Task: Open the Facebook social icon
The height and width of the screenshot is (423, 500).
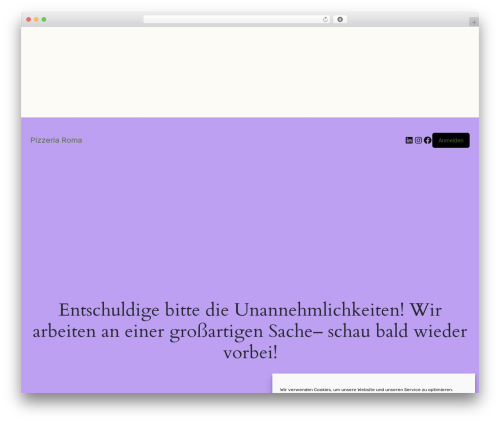Action: coord(428,140)
